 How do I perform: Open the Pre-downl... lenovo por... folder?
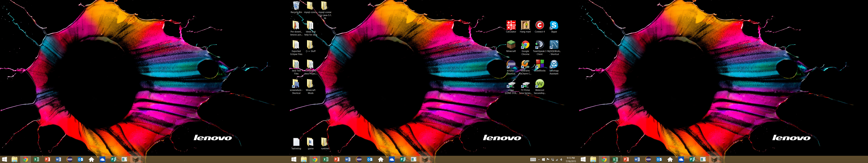click(x=296, y=28)
